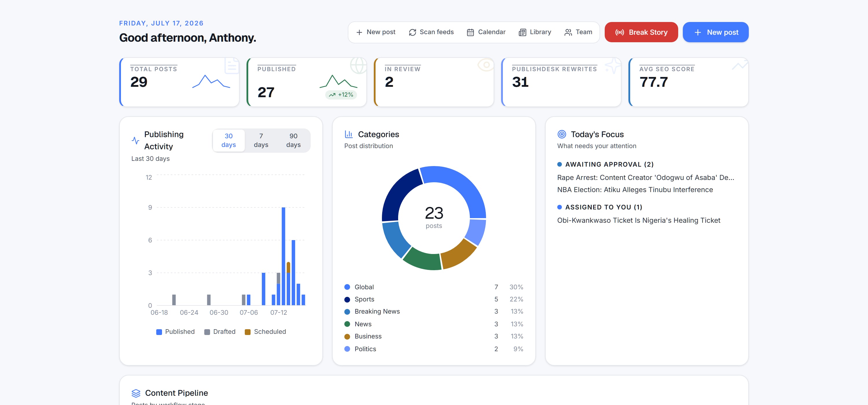The image size is (868, 405).
Task: Select the 30 days range
Action: pyautogui.click(x=229, y=140)
